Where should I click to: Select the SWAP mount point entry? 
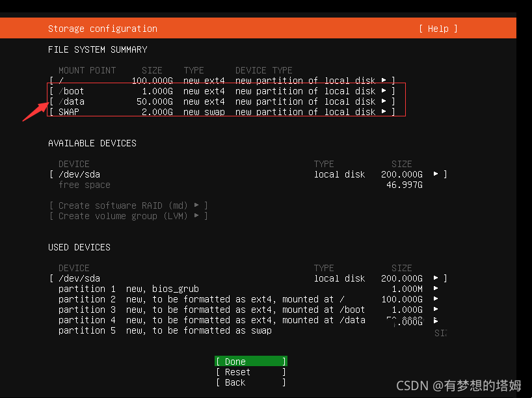click(222, 112)
